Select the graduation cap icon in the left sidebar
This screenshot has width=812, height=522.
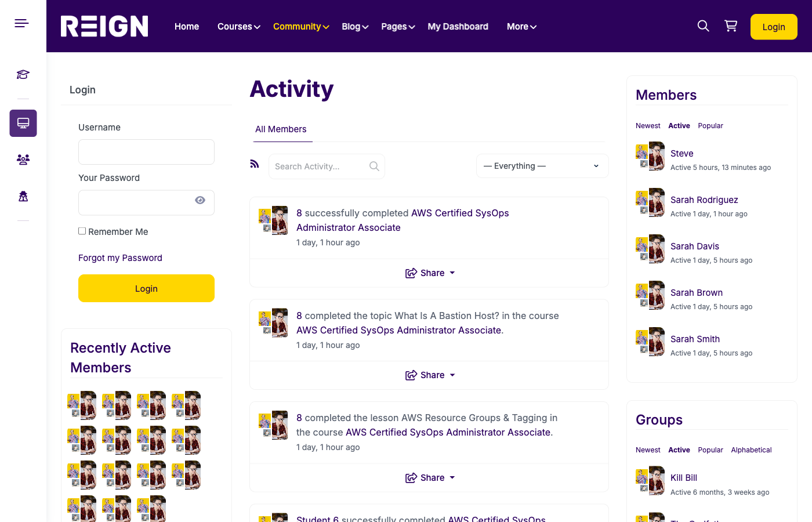pyautogui.click(x=23, y=74)
